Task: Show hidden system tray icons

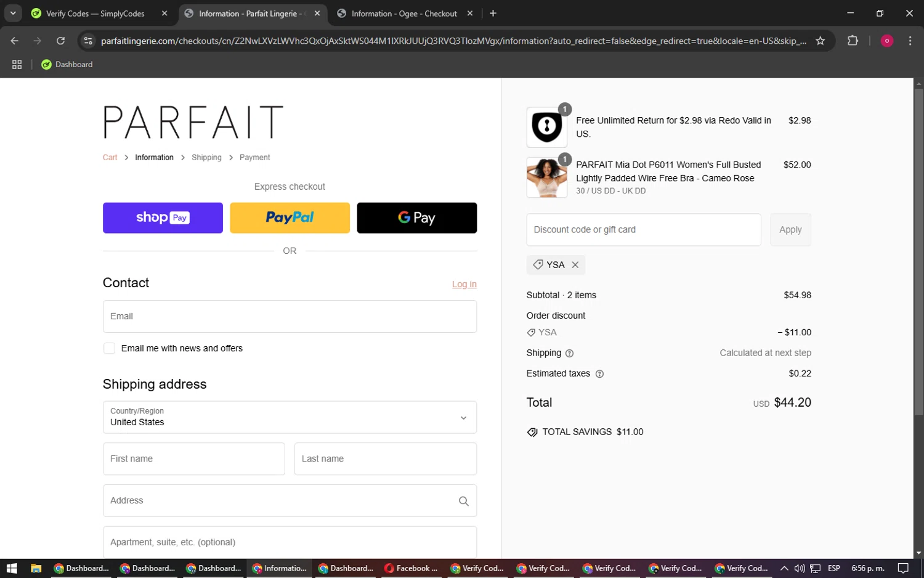Action: (784, 568)
